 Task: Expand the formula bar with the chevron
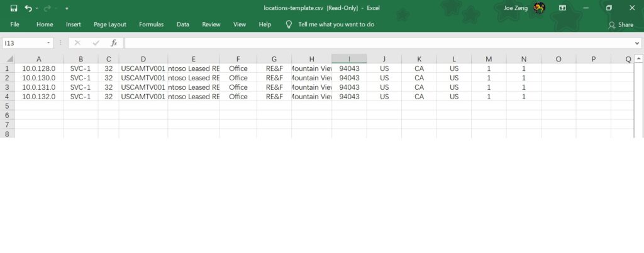(x=637, y=43)
